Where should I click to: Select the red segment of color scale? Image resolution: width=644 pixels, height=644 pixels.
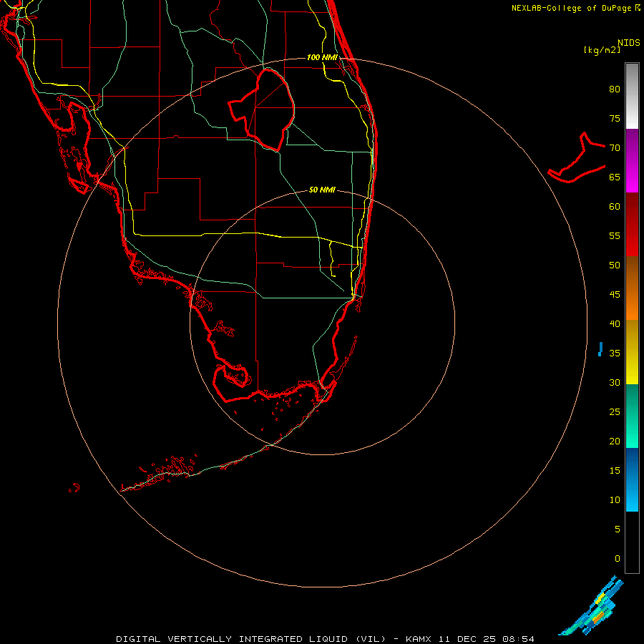(632, 224)
